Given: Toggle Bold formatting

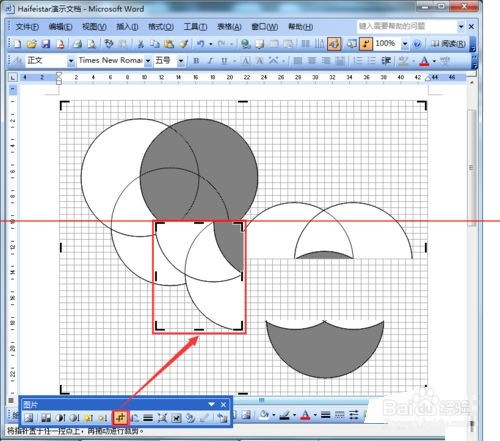Looking at the screenshot, I should [x=196, y=61].
